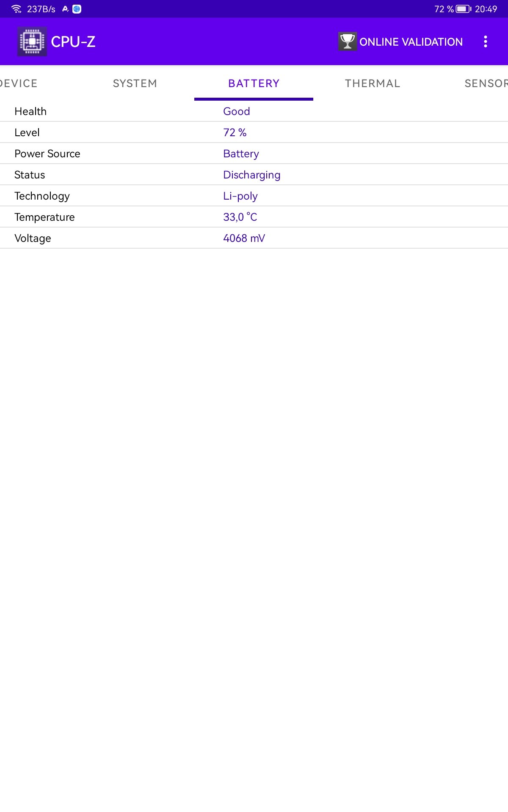The image size is (508, 812).
Task: Tap the Wi-Fi status icon
Action: click(17, 9)
